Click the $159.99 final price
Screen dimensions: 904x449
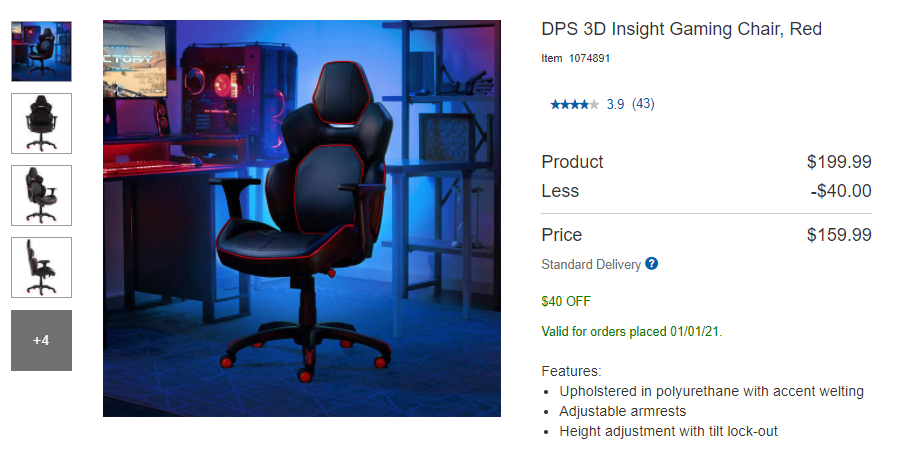(839, 235)
